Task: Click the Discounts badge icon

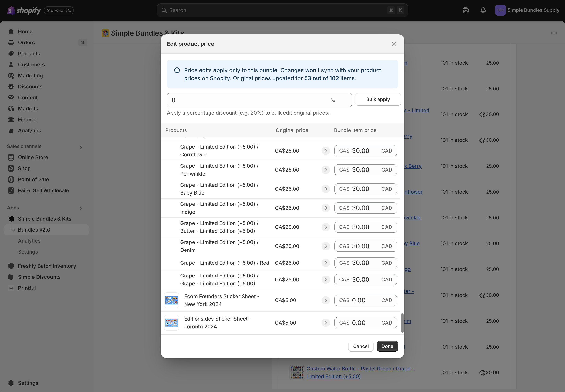Action: 11,87
